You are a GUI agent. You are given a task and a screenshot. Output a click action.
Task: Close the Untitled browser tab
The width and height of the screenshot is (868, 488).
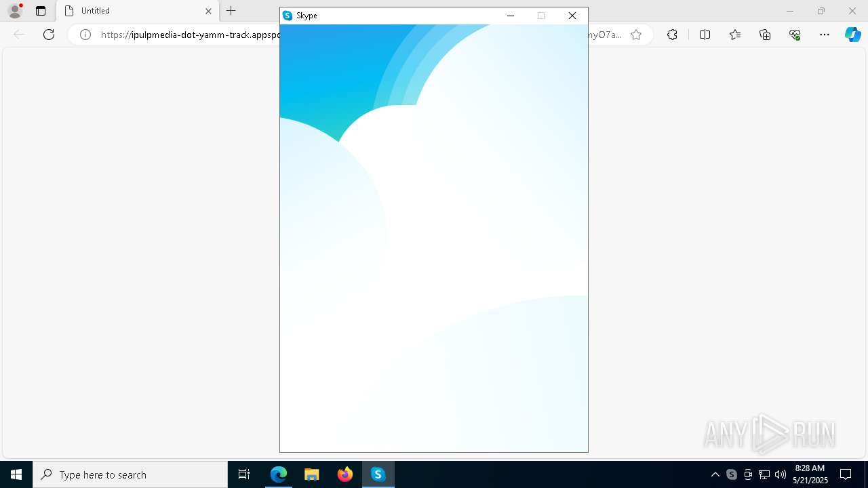208,11
